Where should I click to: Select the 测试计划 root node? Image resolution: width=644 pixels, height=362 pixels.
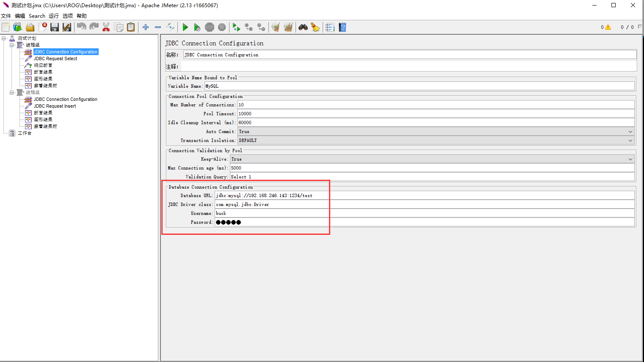coord(27,38)
